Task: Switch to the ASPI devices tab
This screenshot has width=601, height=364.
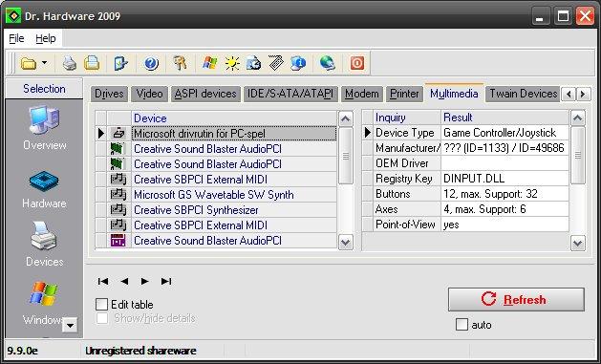Action: point(205,94)
